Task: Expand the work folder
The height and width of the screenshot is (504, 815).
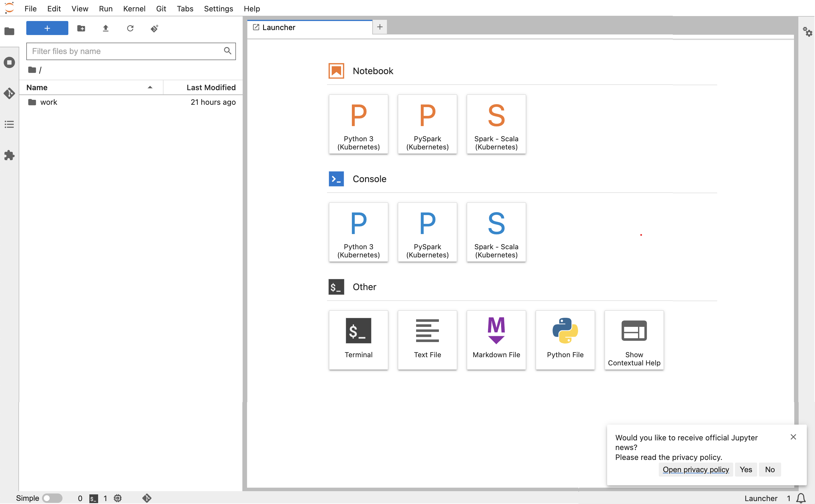Action: (48, 102)
